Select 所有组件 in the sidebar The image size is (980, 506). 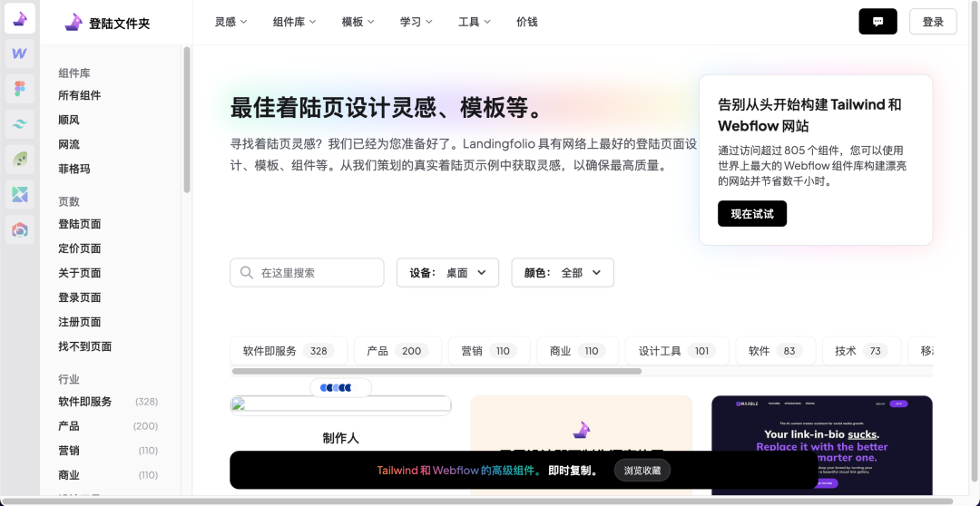[79, 95]
